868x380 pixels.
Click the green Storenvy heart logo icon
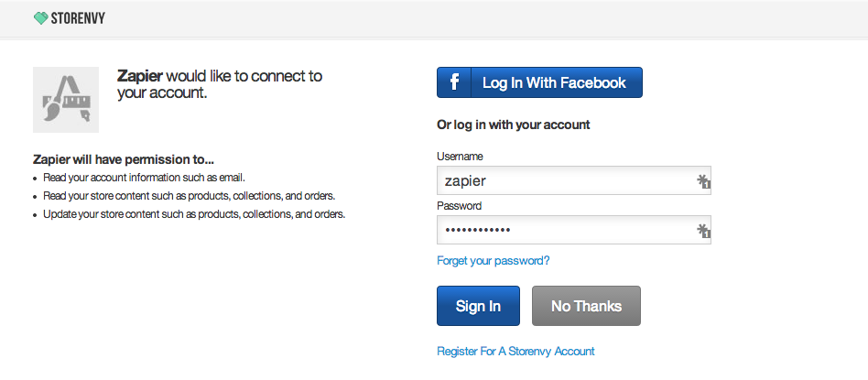(x=41, y=19)
